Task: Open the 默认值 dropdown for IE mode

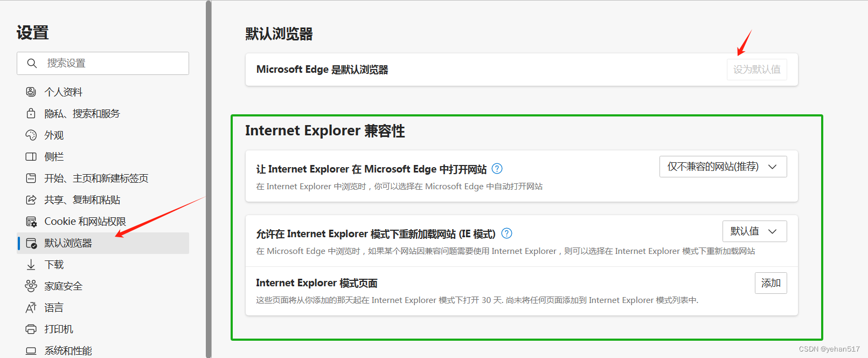Action: [x=755, y=231]
